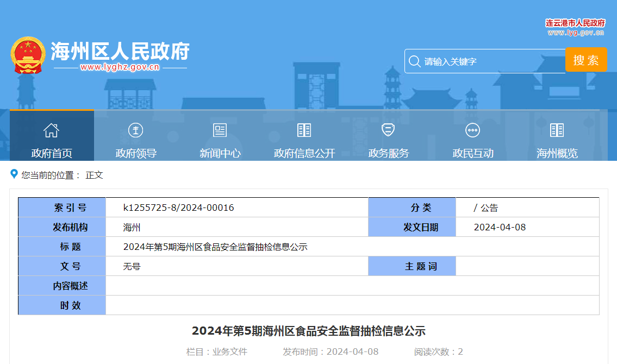617x364 pixels.
Task: Click 阅读次数：2 text
Action: point(438,352)
